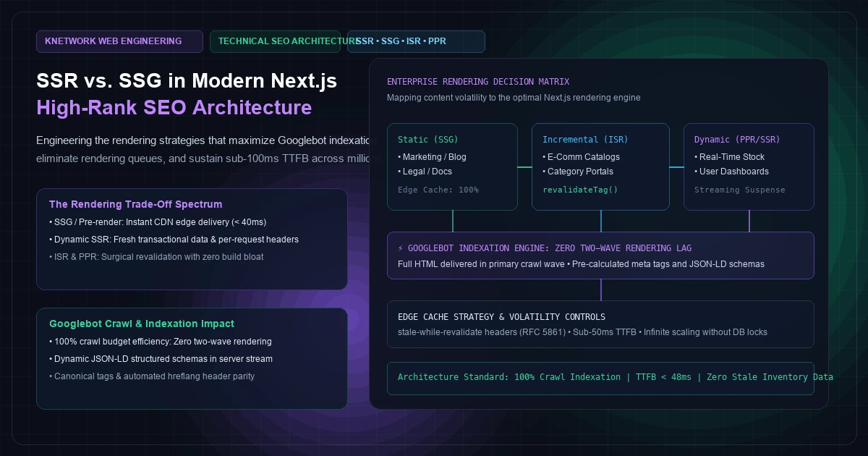The height and width of the screenshot is (456, 868).
Task: Click the Edge Cache: 100% text
Action: [x=438, y=190]
